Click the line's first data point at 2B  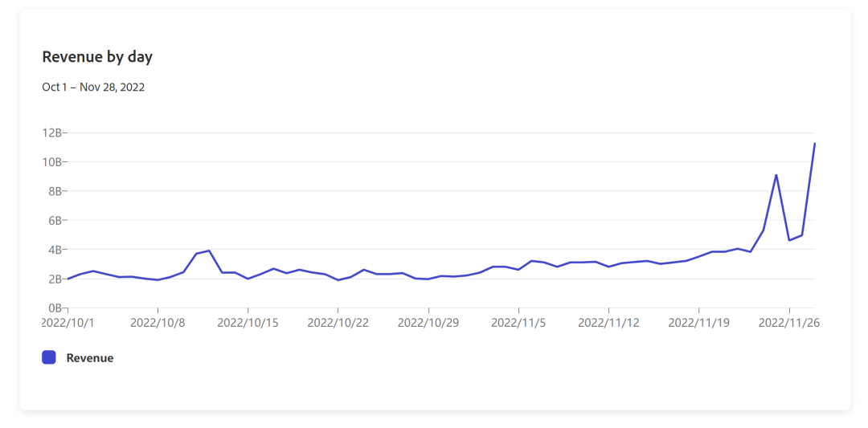[68, 279]
